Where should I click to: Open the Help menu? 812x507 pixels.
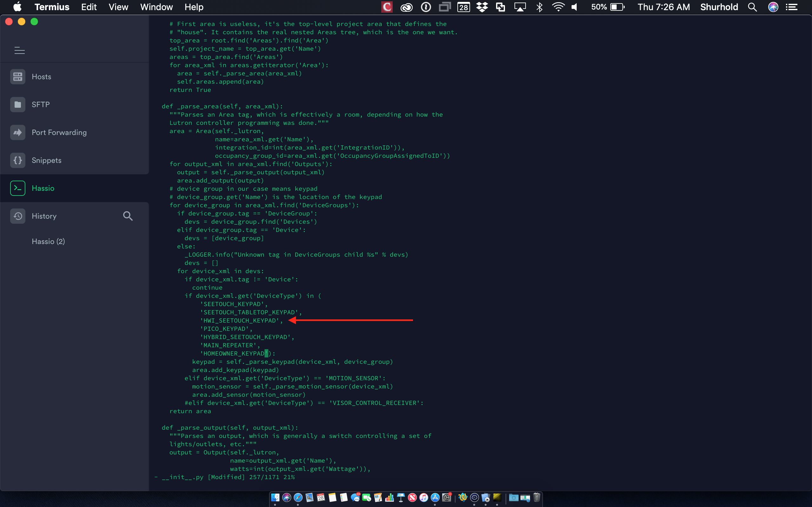tap(193, 7)
